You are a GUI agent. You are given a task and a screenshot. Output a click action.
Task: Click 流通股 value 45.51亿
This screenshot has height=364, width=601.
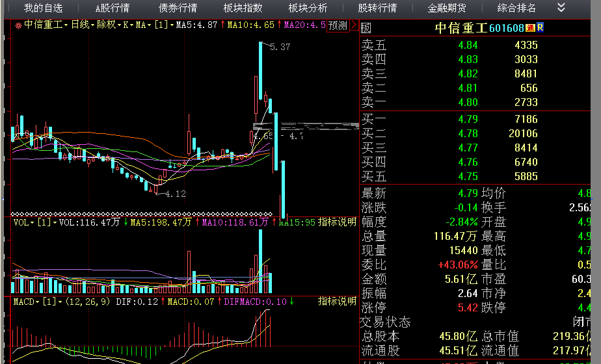459,350
